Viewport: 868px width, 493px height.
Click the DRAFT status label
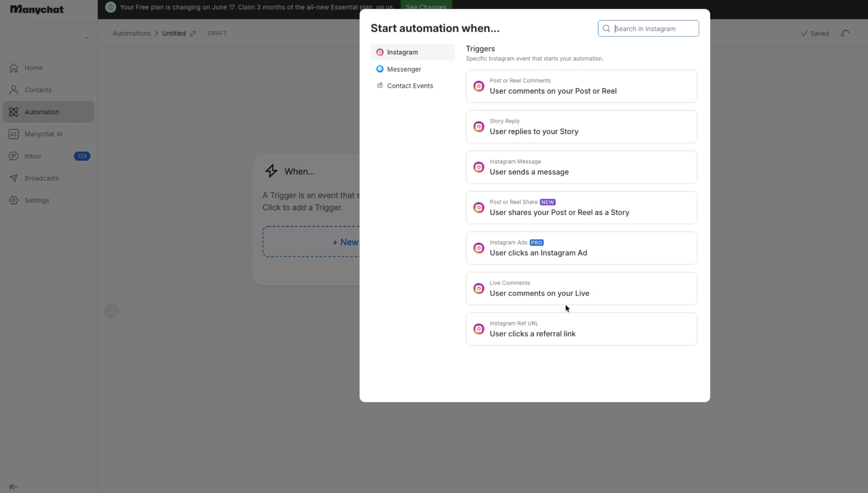(217, 33)
